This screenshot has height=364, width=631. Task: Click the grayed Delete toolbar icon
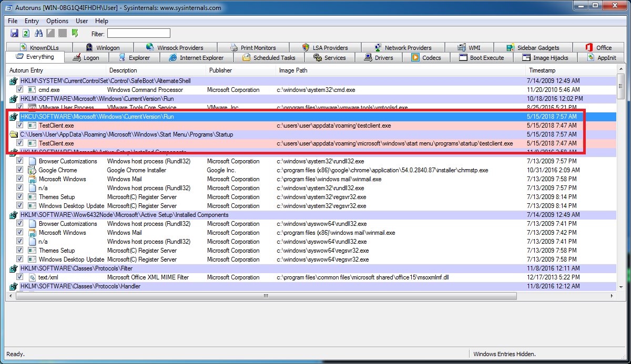click(63, 34)
